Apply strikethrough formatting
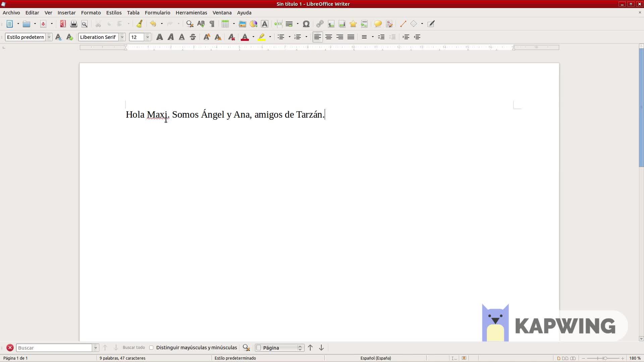 (193, 37)
